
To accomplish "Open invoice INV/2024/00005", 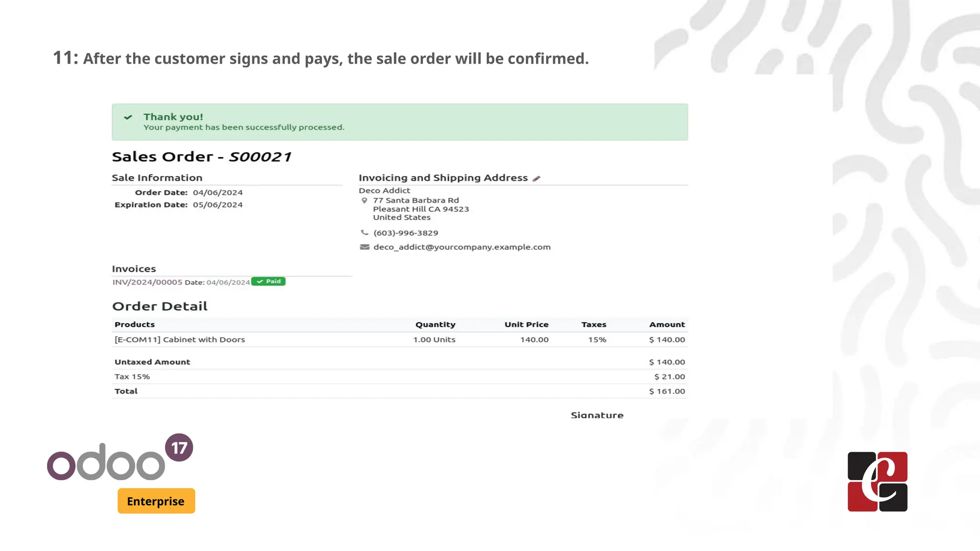I will (147, 282).
